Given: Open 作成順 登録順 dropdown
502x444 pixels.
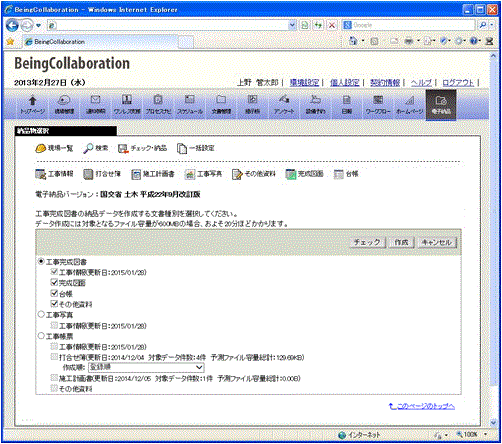Looking at the screenshot, I should tap(146, 367).
